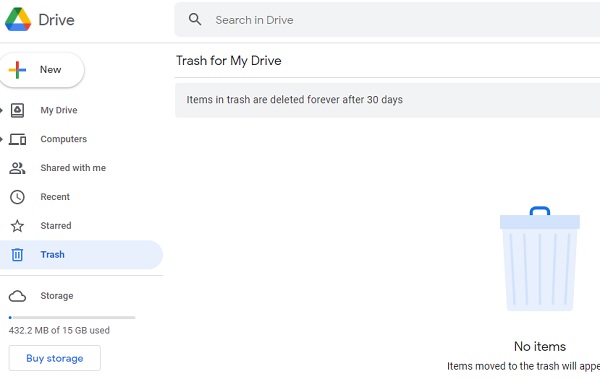
Task: Click the Drive wordmark text
Action: click(x=57, y=20)
